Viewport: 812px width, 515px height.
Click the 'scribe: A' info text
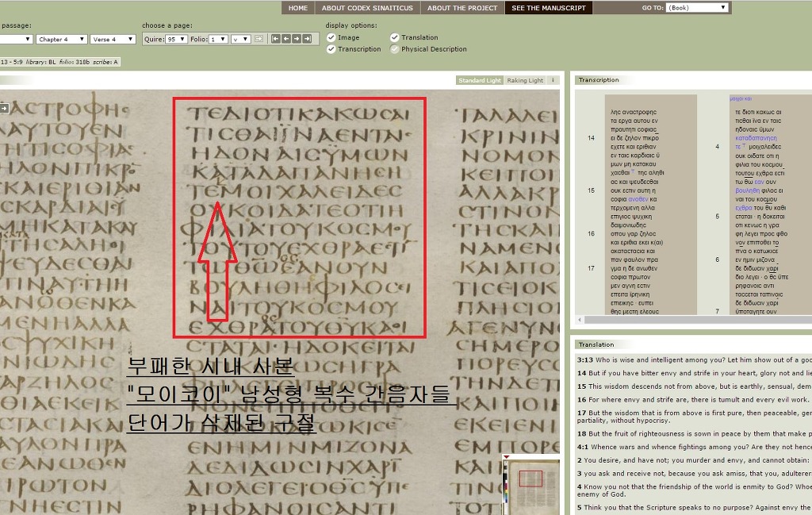click(105, 62)
